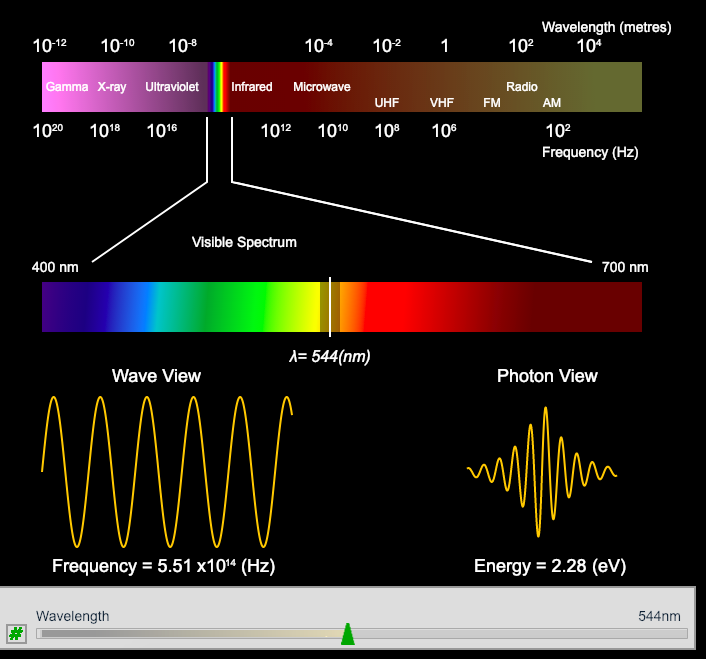
Task: Click the white wavelength marker on visible spectrum
Action: [x=330, y=307]
